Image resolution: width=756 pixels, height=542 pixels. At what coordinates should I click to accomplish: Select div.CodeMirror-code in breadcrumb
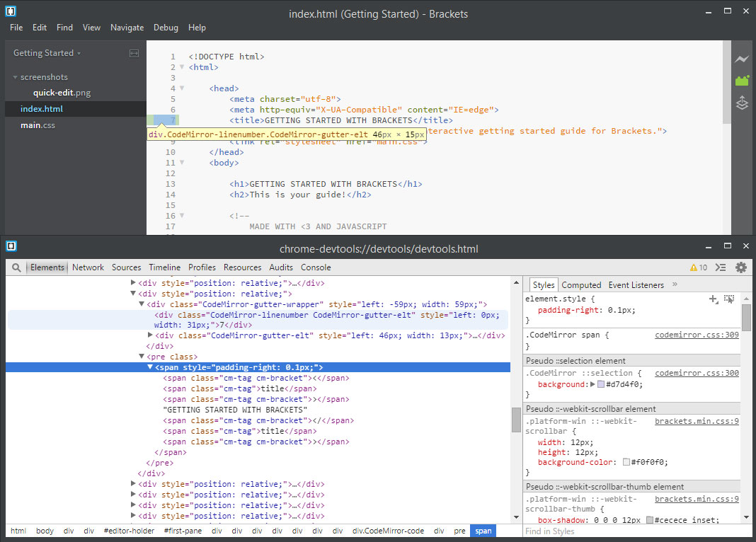click(388, 531)
